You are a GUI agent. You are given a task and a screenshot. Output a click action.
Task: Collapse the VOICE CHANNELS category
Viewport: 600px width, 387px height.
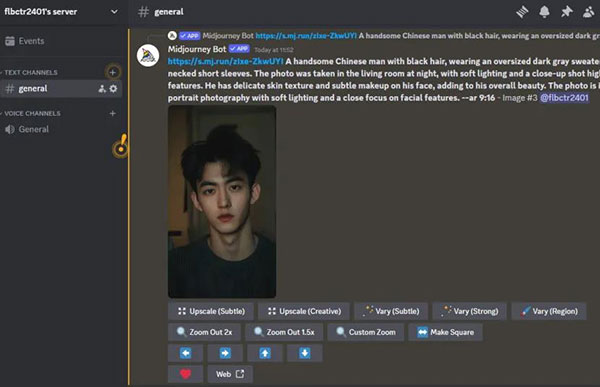coord(31,113)
